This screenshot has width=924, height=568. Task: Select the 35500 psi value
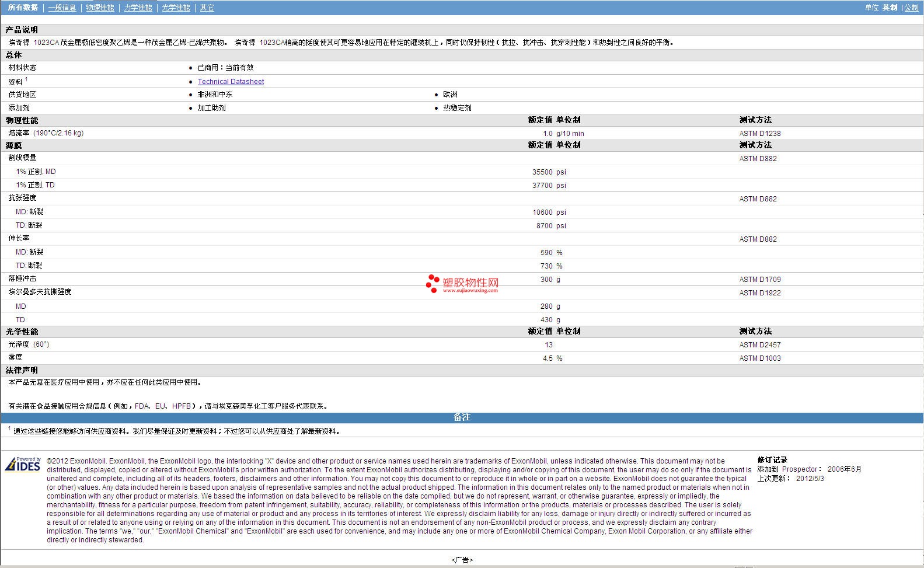(549, 172)
